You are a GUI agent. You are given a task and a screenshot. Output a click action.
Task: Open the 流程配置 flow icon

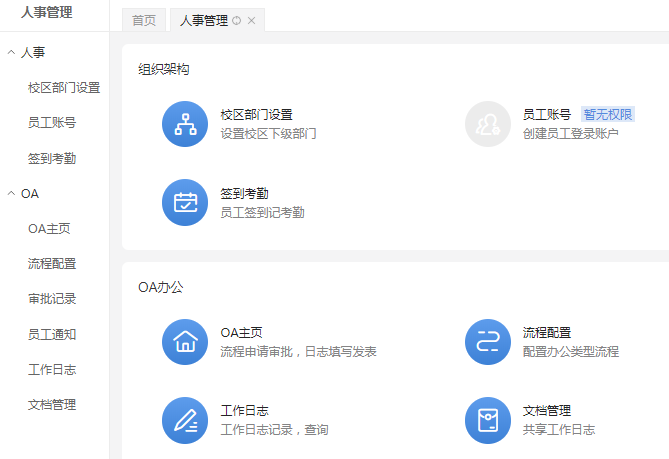488,342
